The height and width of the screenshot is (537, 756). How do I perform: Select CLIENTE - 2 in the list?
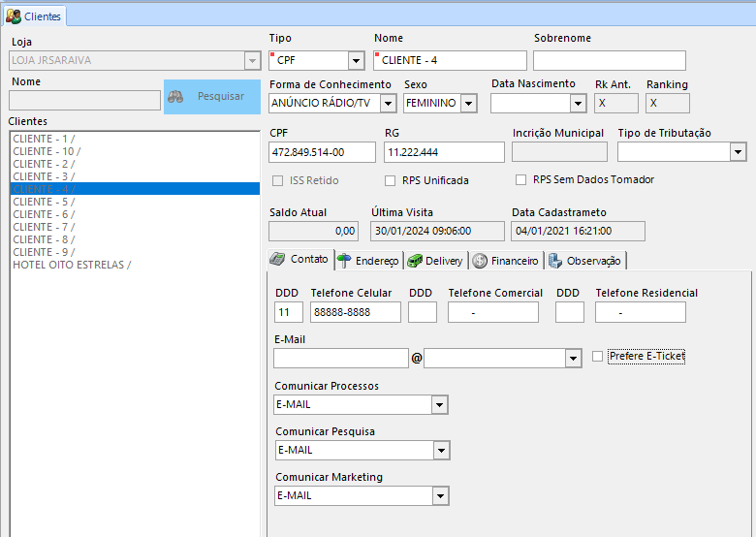[135, 164]
